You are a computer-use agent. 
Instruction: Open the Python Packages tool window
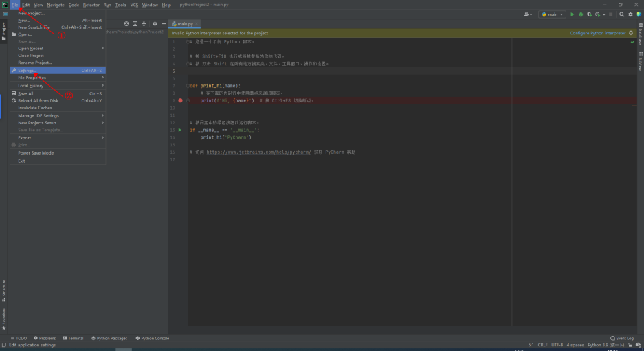(109, 338)
